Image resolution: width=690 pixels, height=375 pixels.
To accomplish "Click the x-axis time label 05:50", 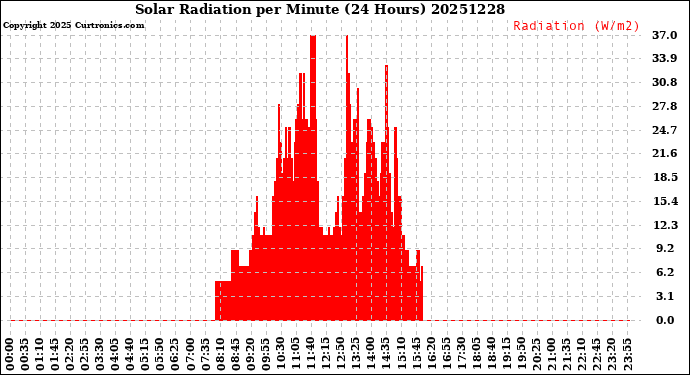I will tap(161, 355).
